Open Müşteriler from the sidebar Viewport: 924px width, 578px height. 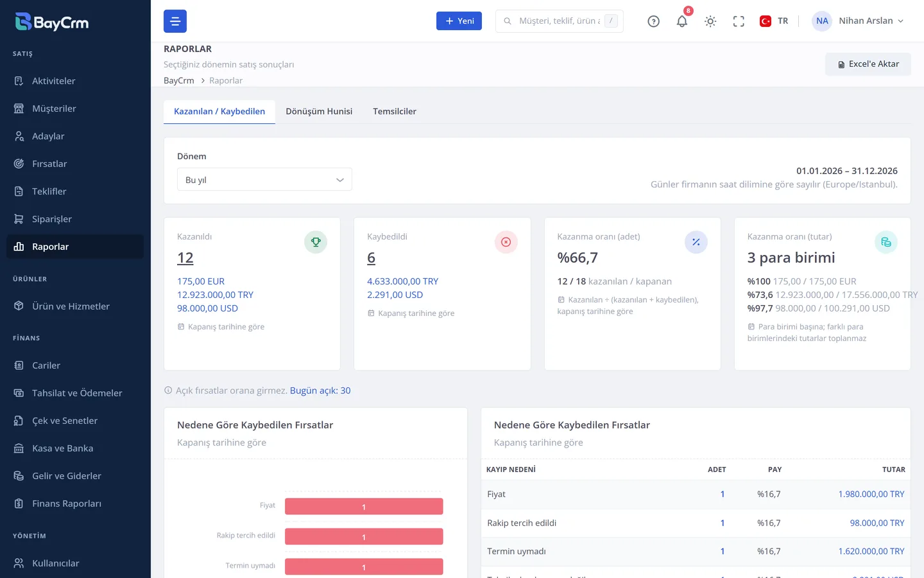point(75,109)
